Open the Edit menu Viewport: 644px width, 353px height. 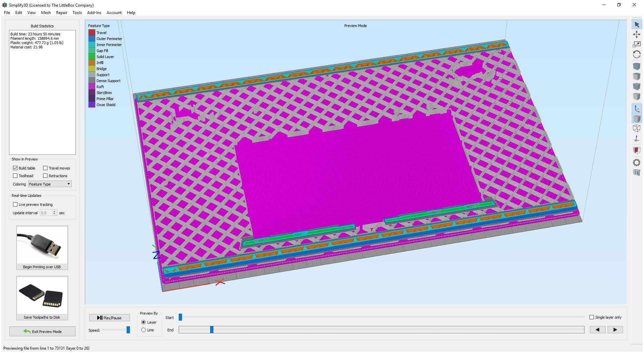(19, 13)
